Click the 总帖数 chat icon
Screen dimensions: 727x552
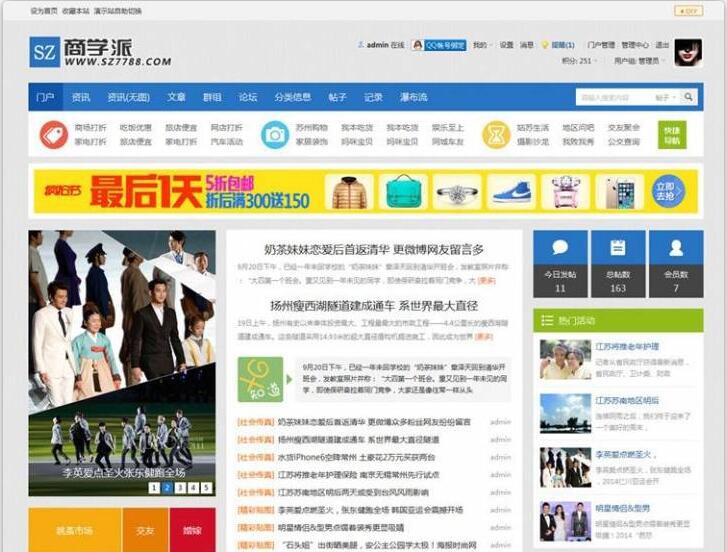(x=618, y=249)
